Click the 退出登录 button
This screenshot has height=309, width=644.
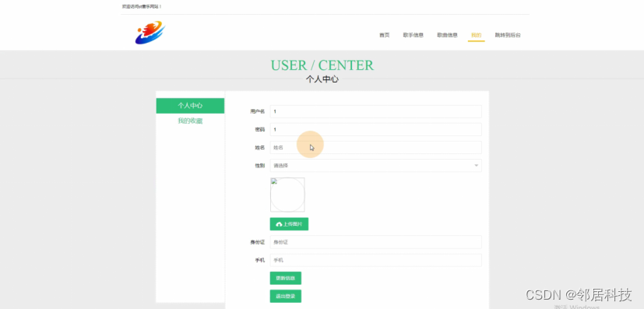click(286, 296)
